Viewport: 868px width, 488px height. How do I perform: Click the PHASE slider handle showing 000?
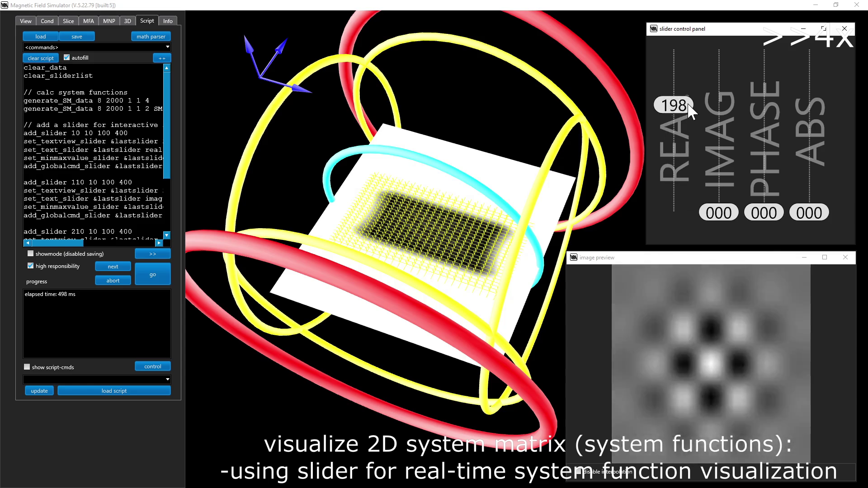coord(764,212)
